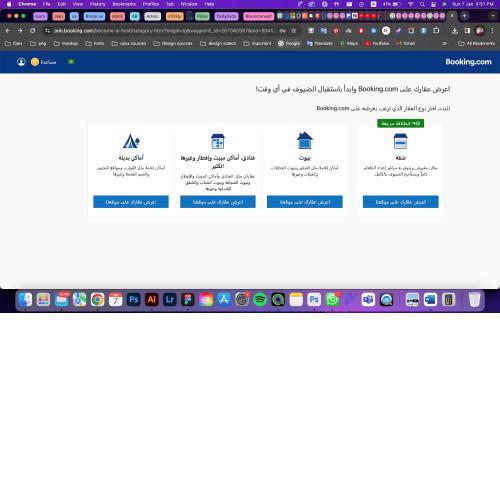Screen dimensions: 500x500
Task: List your property under the شقة card
Action: tap(401, 202)
